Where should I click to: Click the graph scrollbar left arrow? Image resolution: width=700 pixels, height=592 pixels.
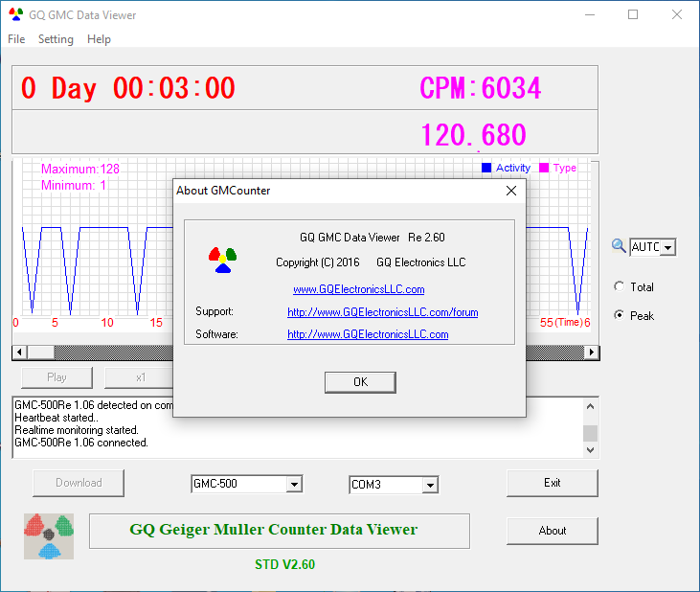19,353
